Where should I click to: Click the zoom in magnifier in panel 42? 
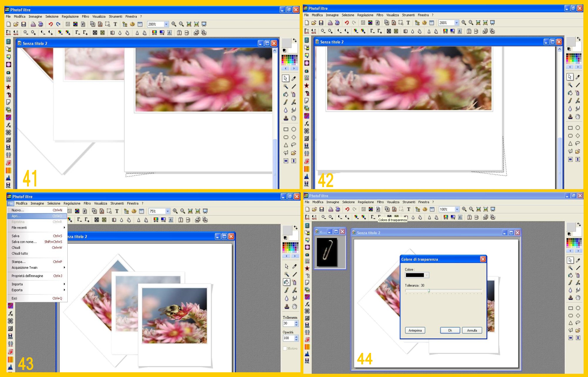click(464, 23)
